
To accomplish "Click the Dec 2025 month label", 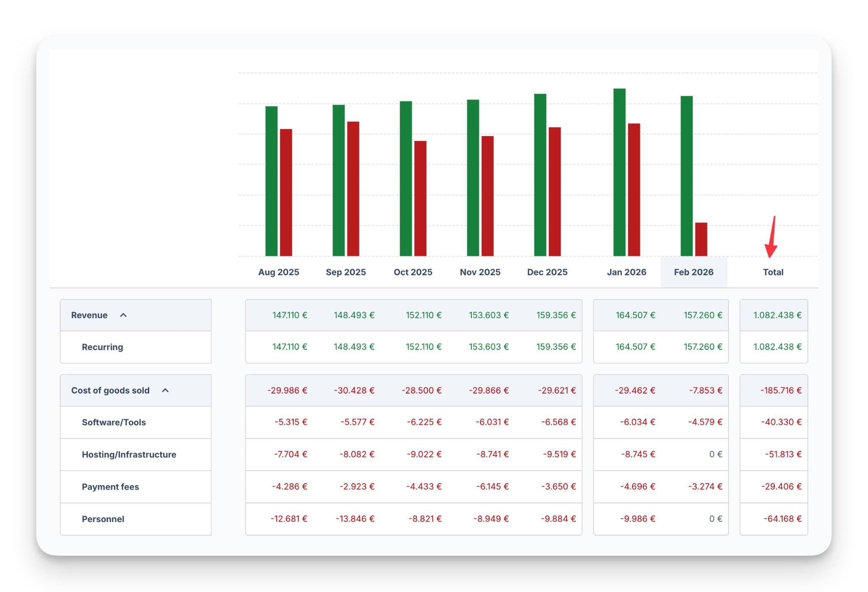I will point(547,272).
